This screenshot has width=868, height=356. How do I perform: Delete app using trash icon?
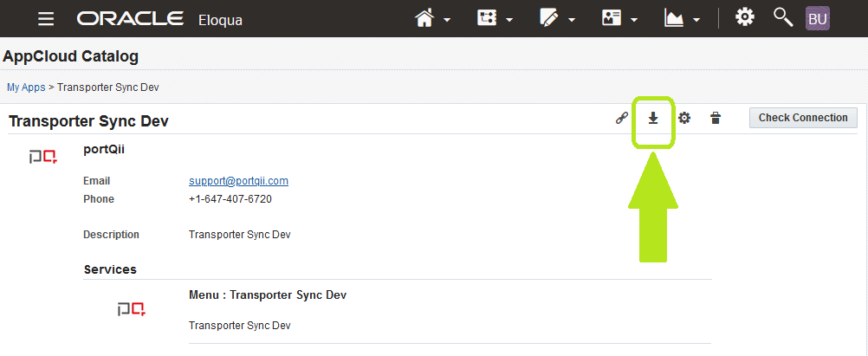pos(716,118)
